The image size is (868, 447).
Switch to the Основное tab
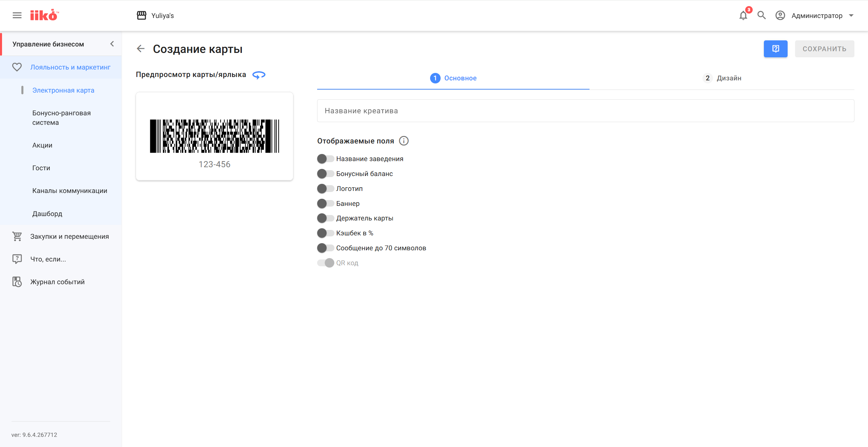tap(453, 78)
